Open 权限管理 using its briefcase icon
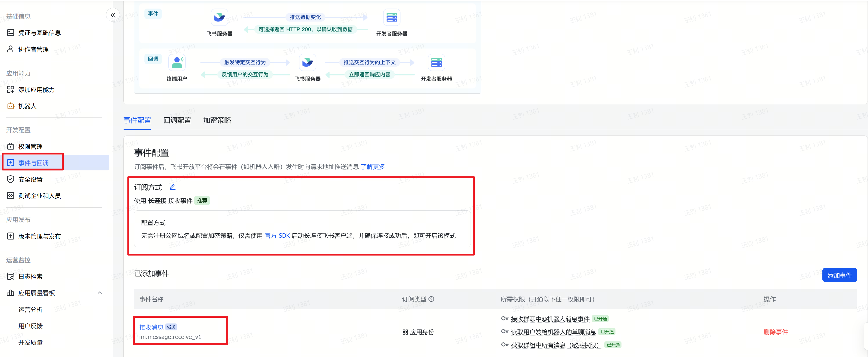The width and height of the screenshot is (868, 357). (x=10, y=146)
